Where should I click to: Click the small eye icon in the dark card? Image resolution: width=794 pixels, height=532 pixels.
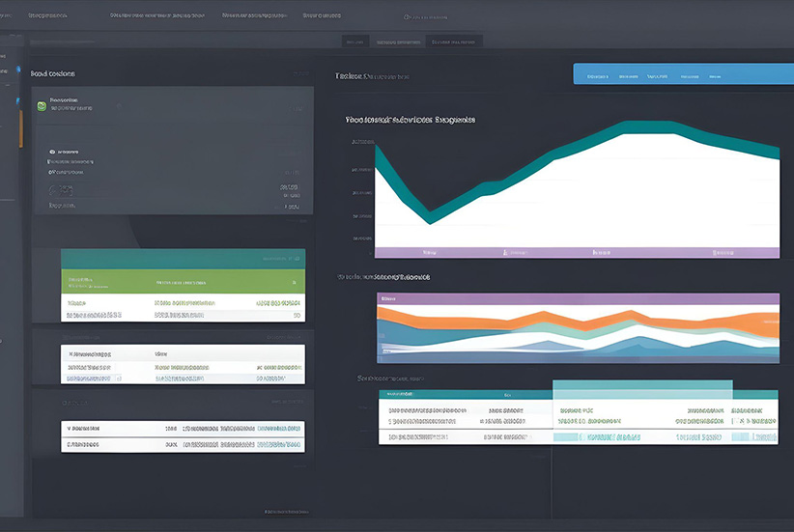[x=51, y=152]
